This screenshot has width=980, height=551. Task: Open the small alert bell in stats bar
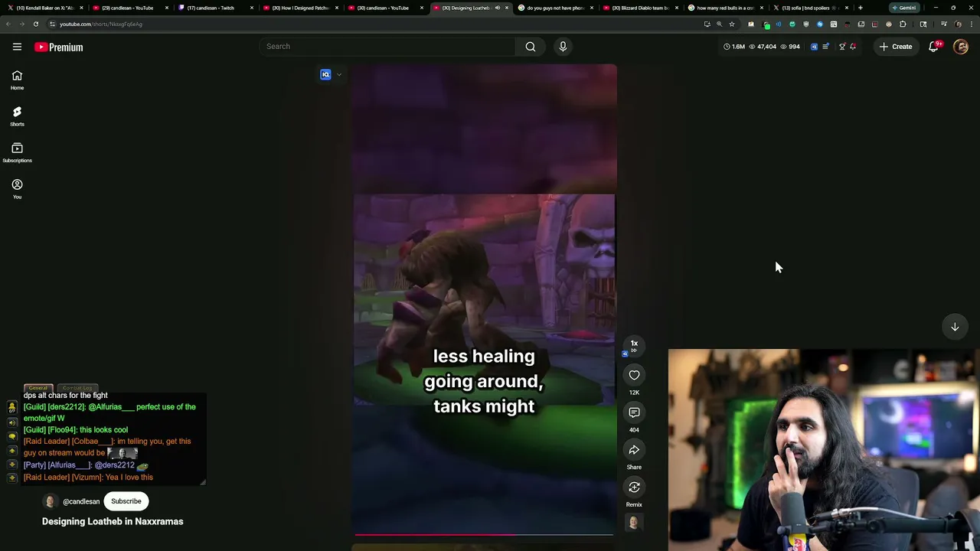click(x=853, y=47)
